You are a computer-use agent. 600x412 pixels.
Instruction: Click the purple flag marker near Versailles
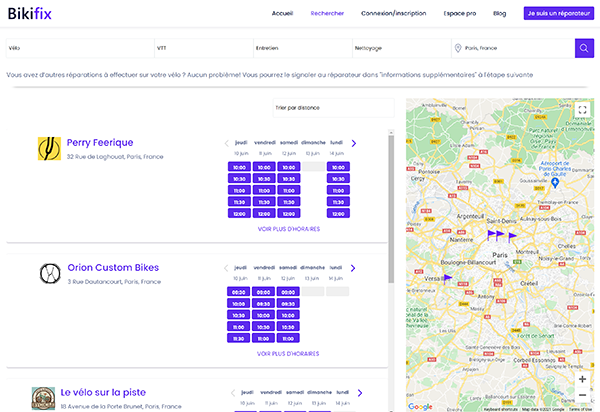pyautogui.click(x=447, y=278)
